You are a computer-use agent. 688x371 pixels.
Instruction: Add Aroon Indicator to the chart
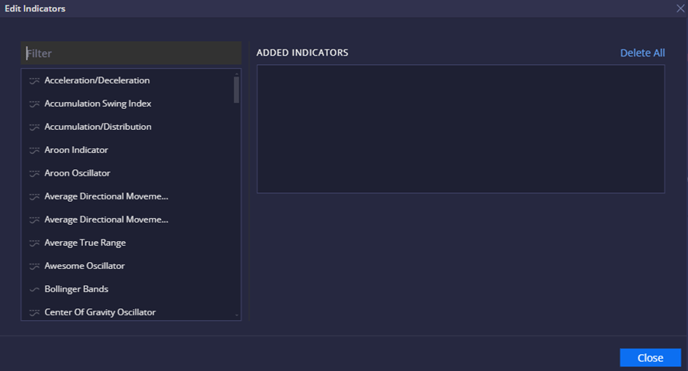[x=76, y=150]
